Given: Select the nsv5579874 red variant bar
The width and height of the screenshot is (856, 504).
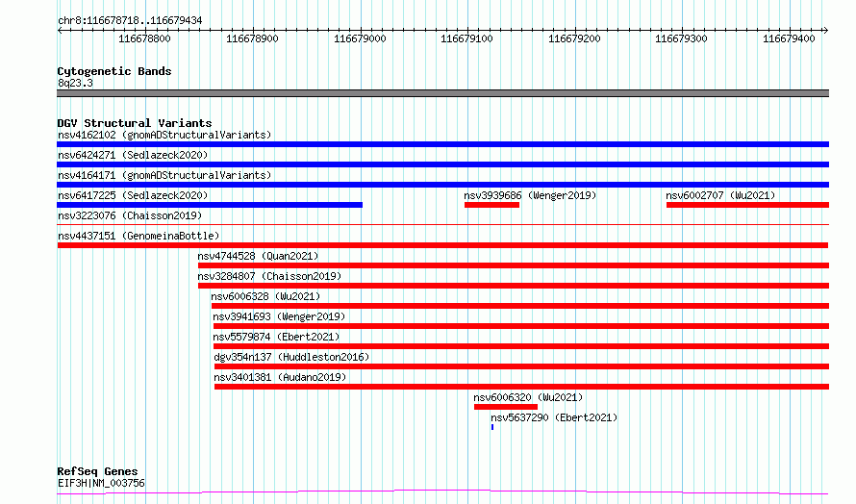Looking at the screenshot, I should tap(521, 346).
